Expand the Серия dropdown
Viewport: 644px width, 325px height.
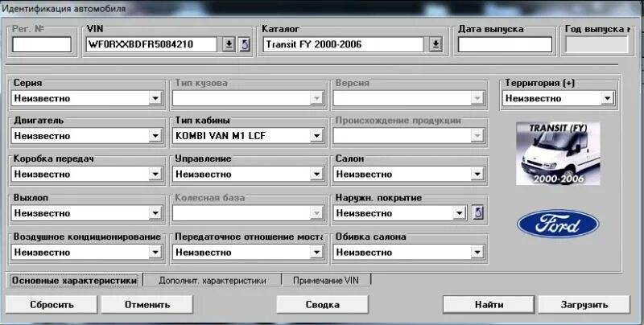pos(155,98)
